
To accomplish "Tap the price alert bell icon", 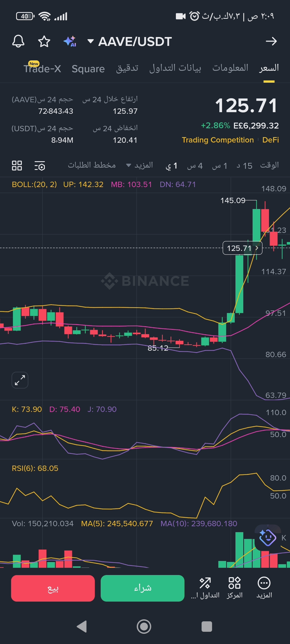I will pos(18,41).
